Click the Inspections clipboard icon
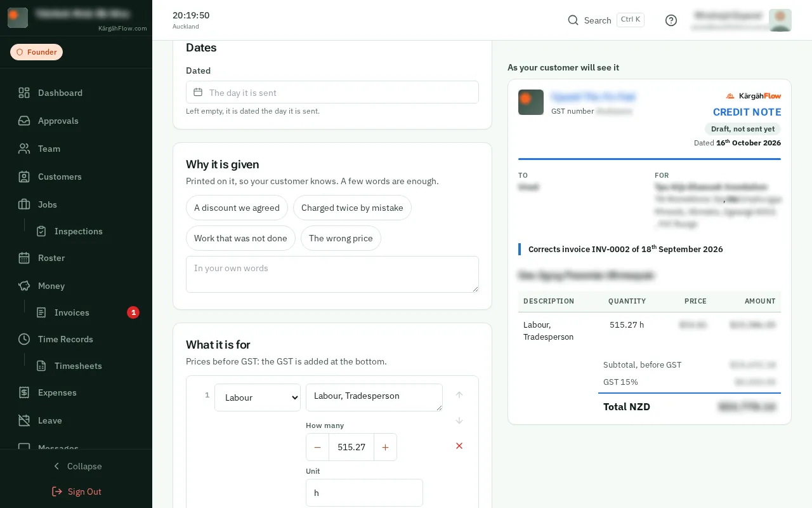Viewport: 812px width, 508px height. (x=41, y=231)
